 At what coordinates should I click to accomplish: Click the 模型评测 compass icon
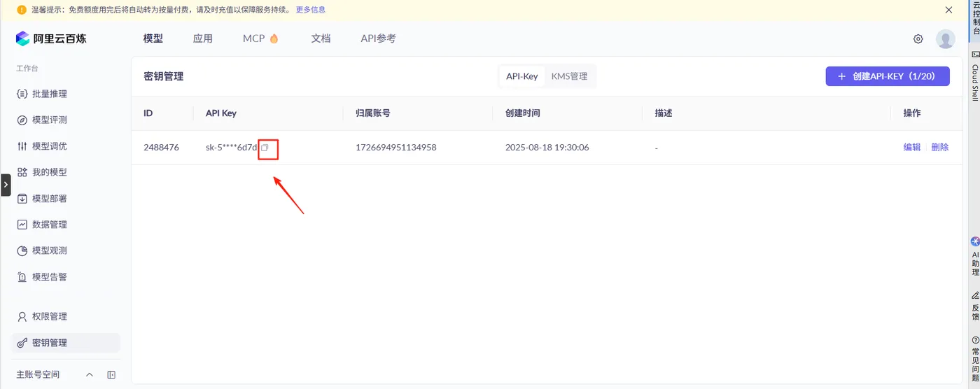click(22, 120)
